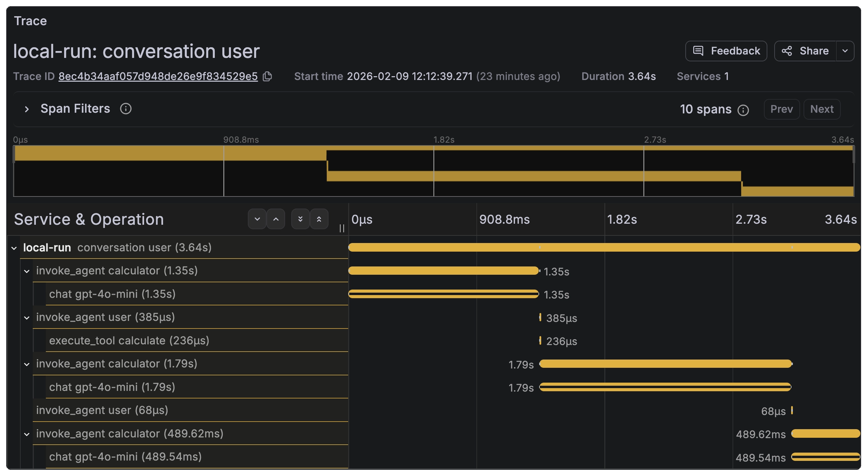Click the 2.73s tick label in span timeline header
The width and height of the screenshot is (868, 475).
[x=751, y=220]
